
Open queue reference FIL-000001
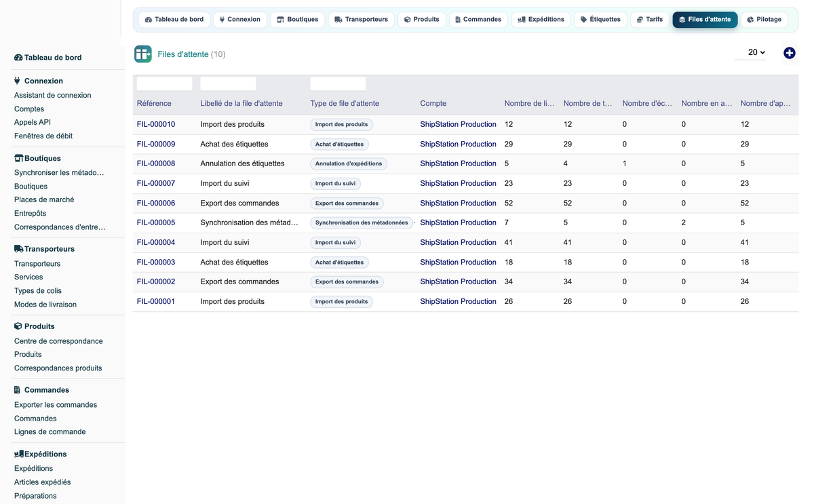click(156, 301)
